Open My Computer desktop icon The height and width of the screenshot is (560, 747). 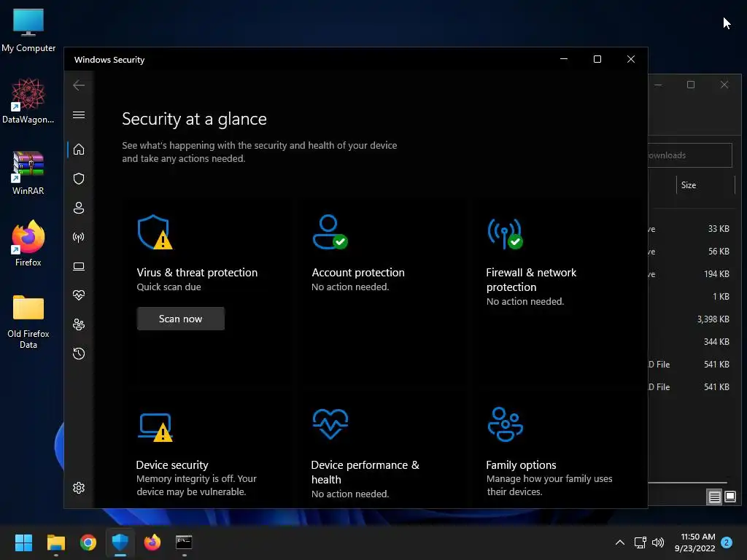click(28, 31)
